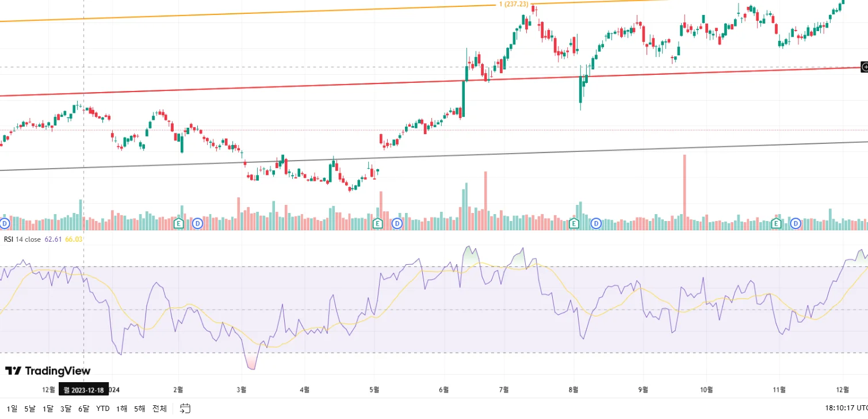Click the 12월 label at the right end of the time axis
This screenshot has width=868, height=419.
tap(843, 390)
